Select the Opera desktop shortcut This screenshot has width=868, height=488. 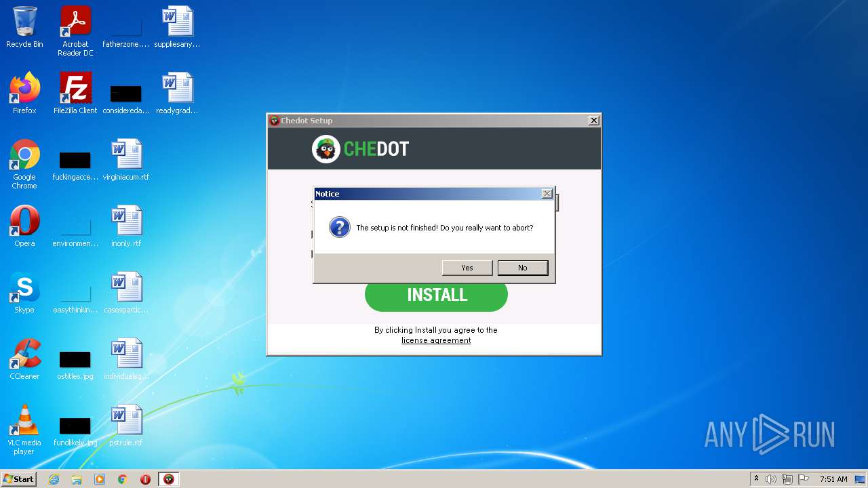pos(24,226)
